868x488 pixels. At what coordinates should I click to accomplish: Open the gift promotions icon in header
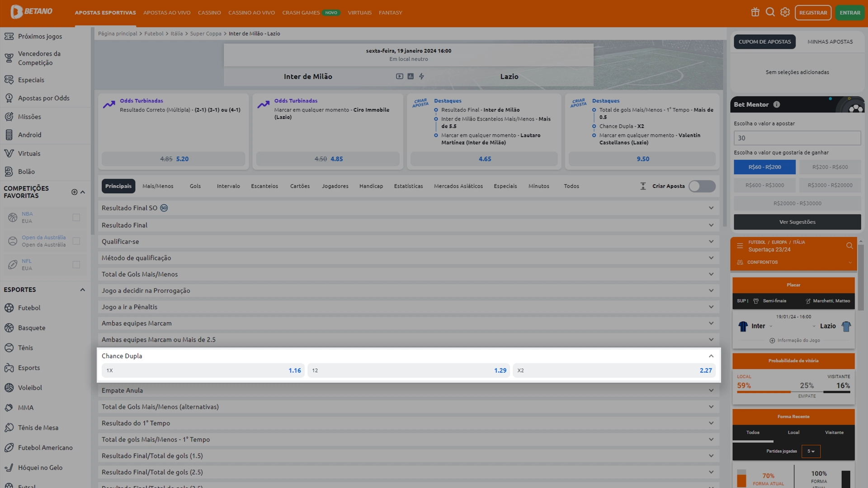coord(755,12)
